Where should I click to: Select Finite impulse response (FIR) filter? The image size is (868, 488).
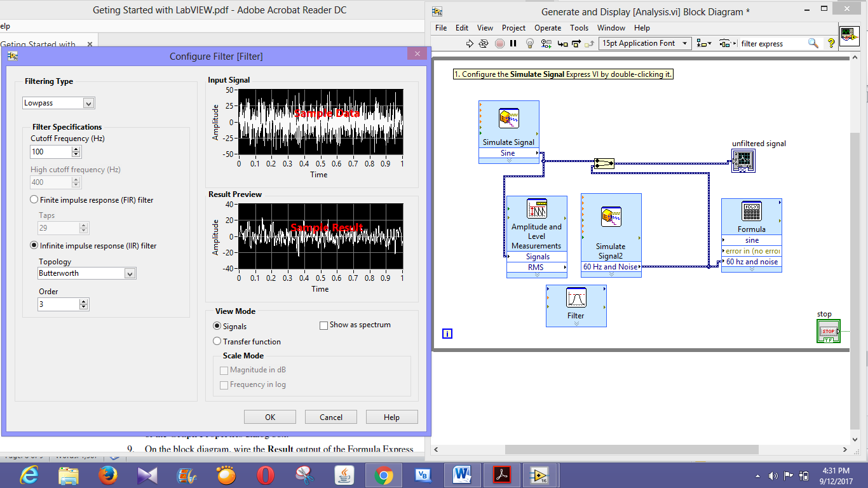click(x=33, y=200)
